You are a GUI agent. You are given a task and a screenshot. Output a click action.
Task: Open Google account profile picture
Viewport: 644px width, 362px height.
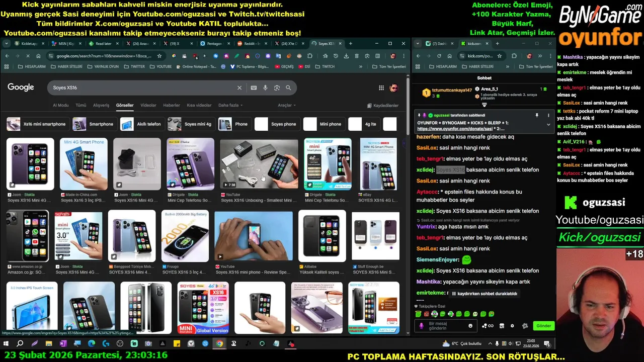393,88
